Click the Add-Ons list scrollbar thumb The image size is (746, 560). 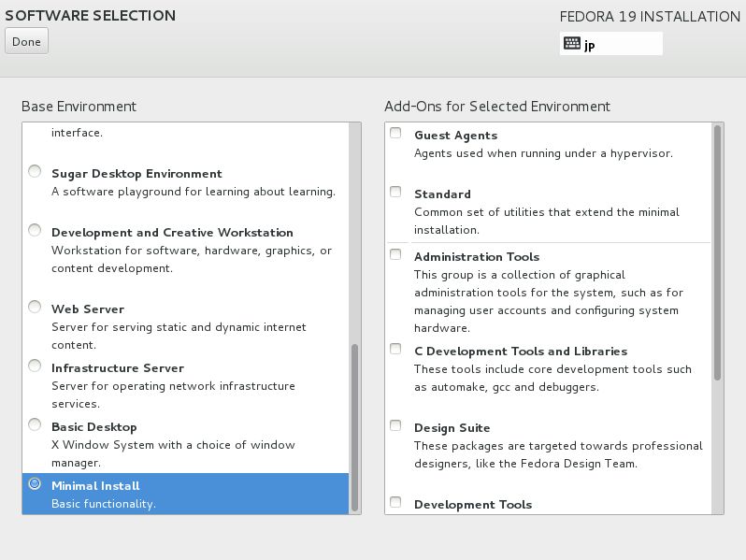tap(717, 252)
